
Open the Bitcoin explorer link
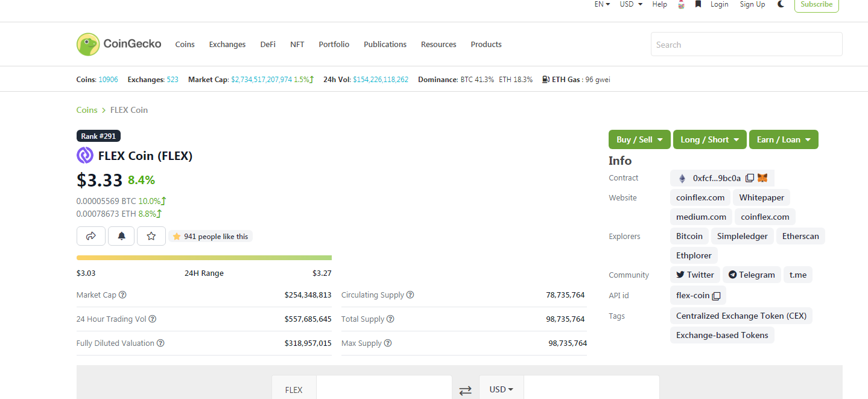pyautogui.click(x=689, y=236)
